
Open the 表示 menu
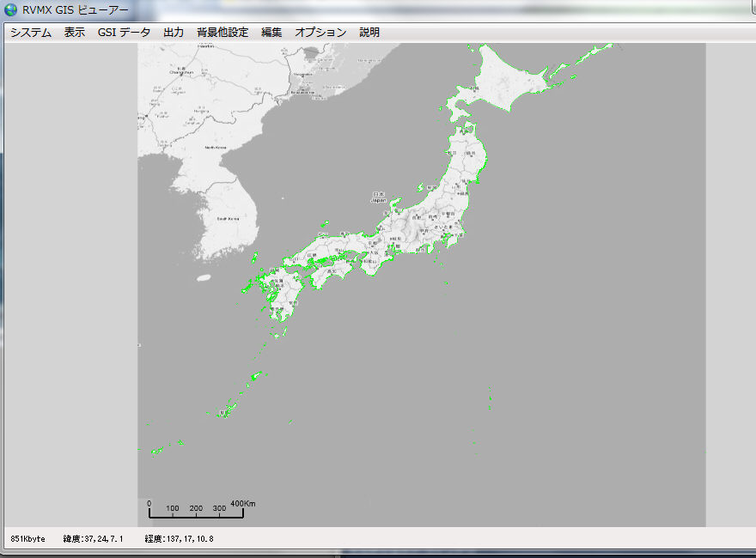[x=75, y=33]
